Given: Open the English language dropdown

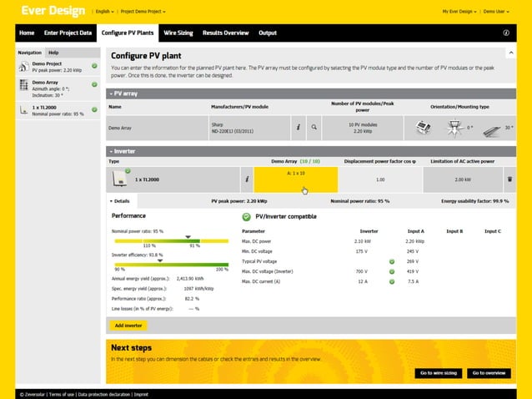Looking at the screenshot, I should pos(104,12).
